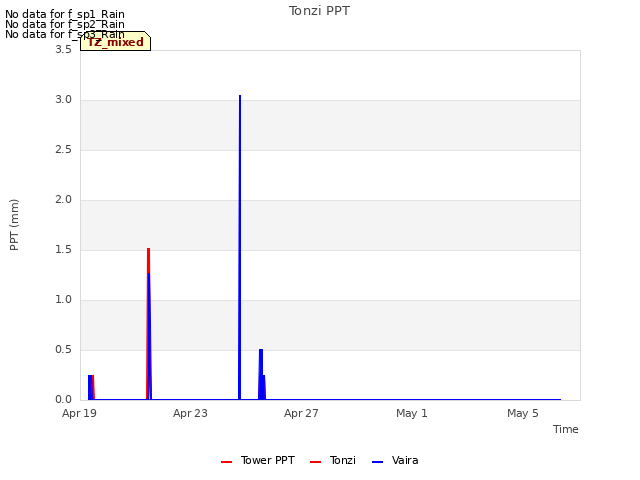Click the 'No data for f_sp1_Rain' message
The height and width of the screenshot is (480, 640).
pos(65,14)
